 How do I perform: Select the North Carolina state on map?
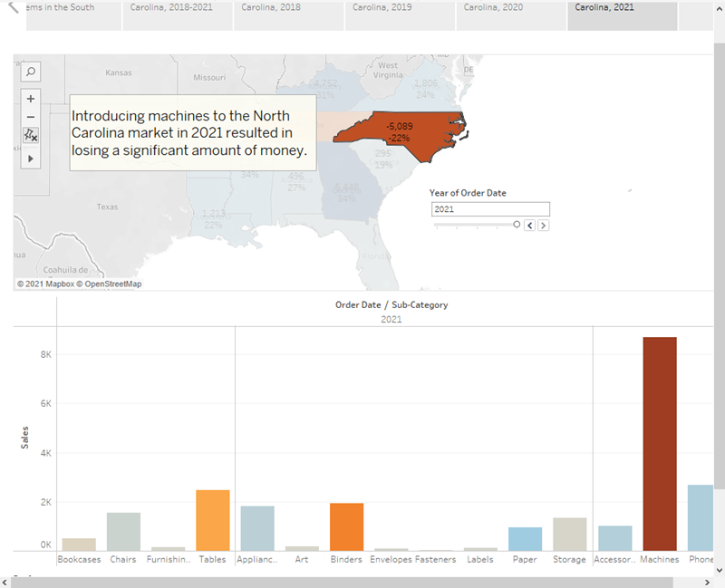click(x=399, y=138)
